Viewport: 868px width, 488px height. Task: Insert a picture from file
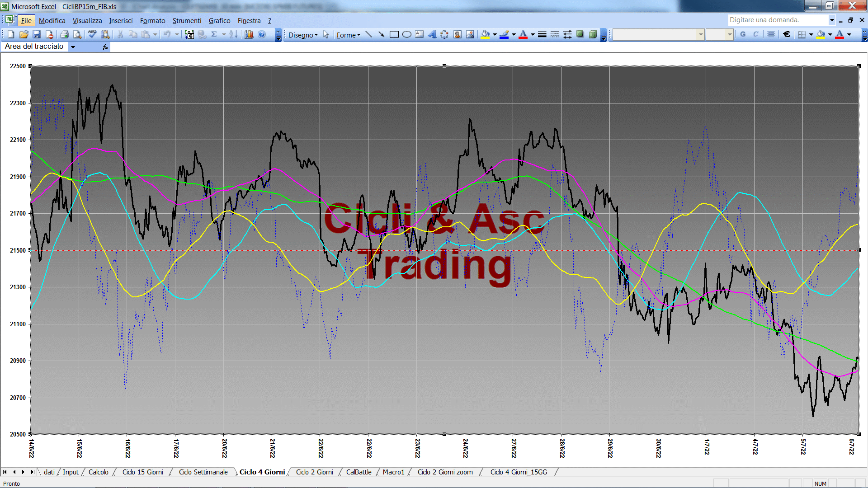pyautogui.click(x=470, y=35)
